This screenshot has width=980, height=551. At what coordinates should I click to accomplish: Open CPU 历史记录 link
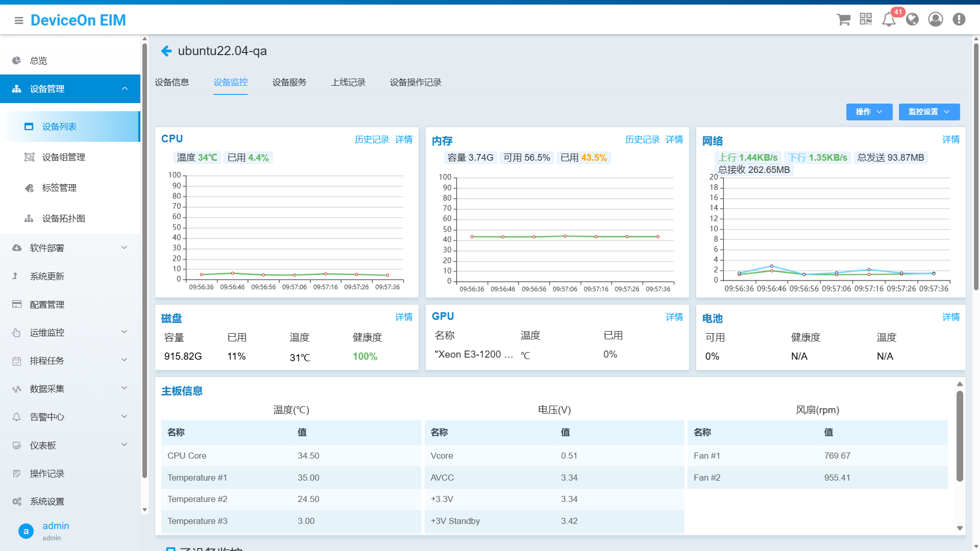[372, 140]
